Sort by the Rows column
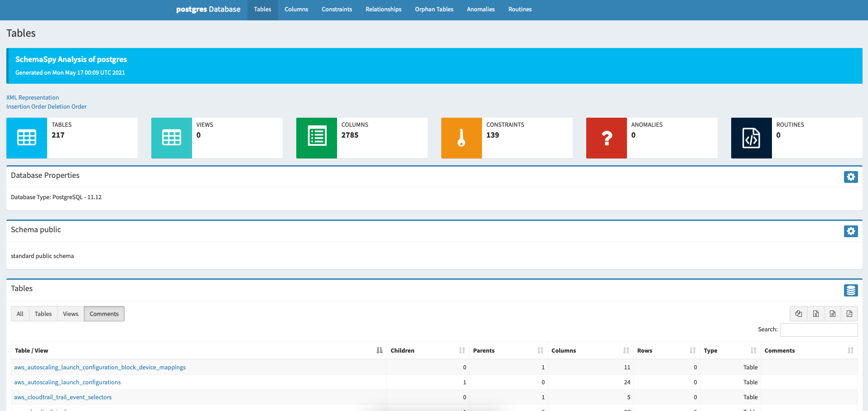 point(666,350)
